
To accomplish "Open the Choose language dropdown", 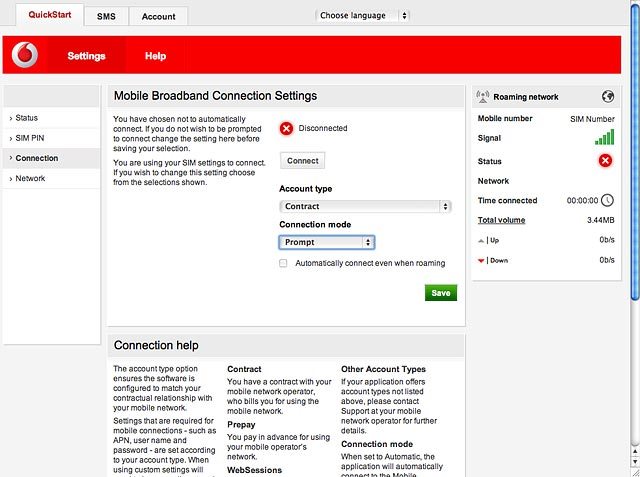I will pos(362,16).
